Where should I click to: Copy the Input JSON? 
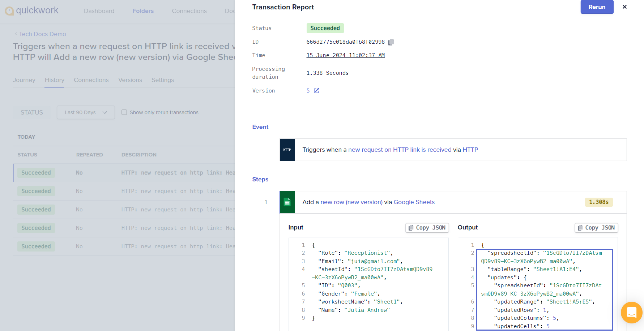(427, 228)
